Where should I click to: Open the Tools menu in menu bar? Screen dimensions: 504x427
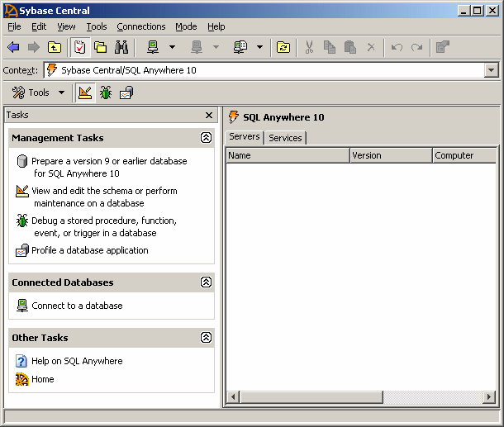pos(97,26)
